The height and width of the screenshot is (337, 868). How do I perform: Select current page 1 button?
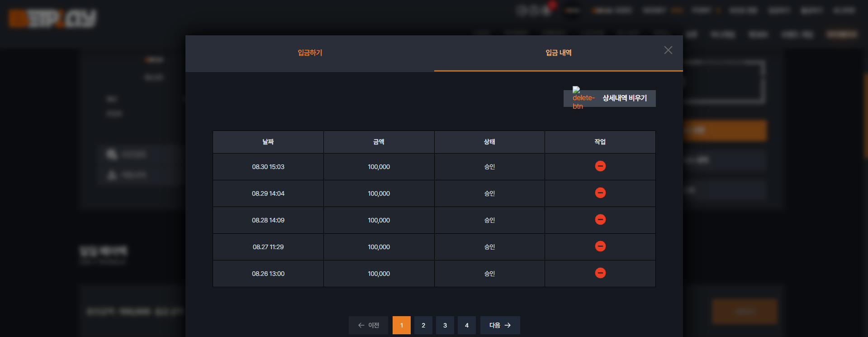point(402,325)
